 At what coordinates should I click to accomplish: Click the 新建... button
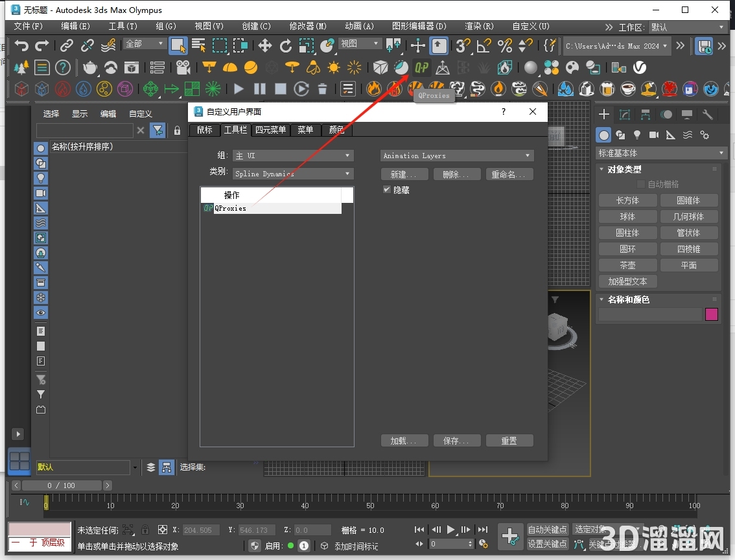coord(404,174)
